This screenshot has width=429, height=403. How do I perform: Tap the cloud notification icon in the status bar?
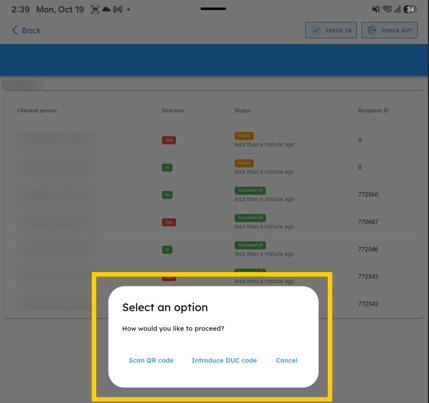click(x=106, y=9)
